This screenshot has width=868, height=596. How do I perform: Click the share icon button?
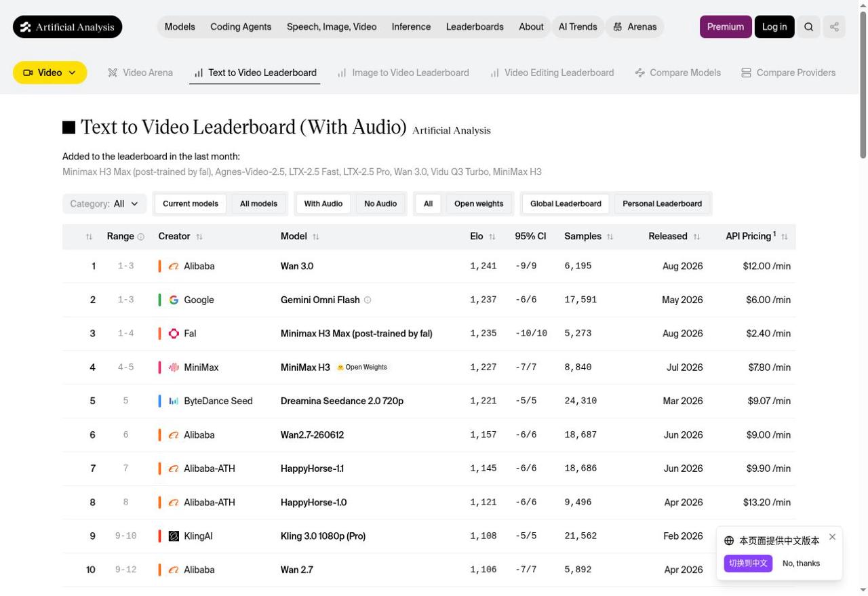click(x=834, y=27)
